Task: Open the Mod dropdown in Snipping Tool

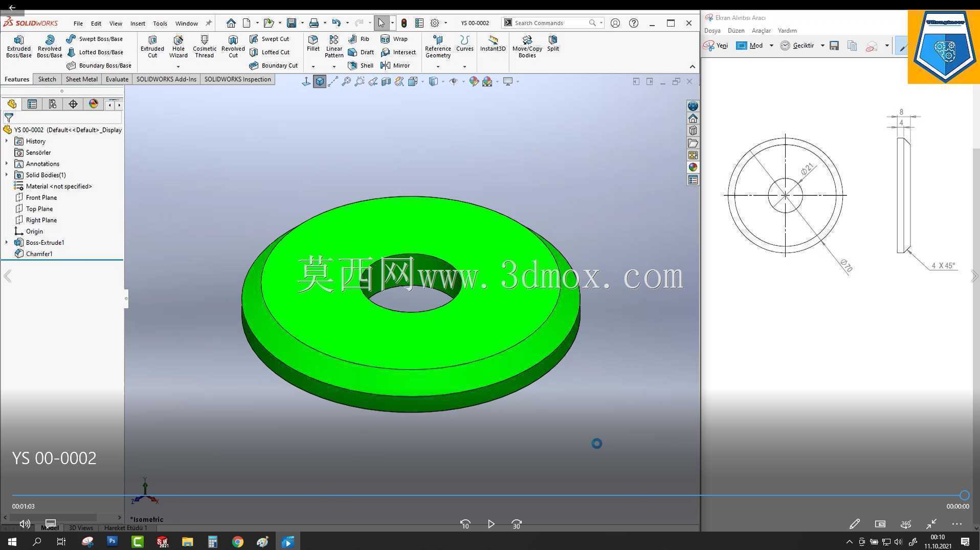Action: pos(771,45)
